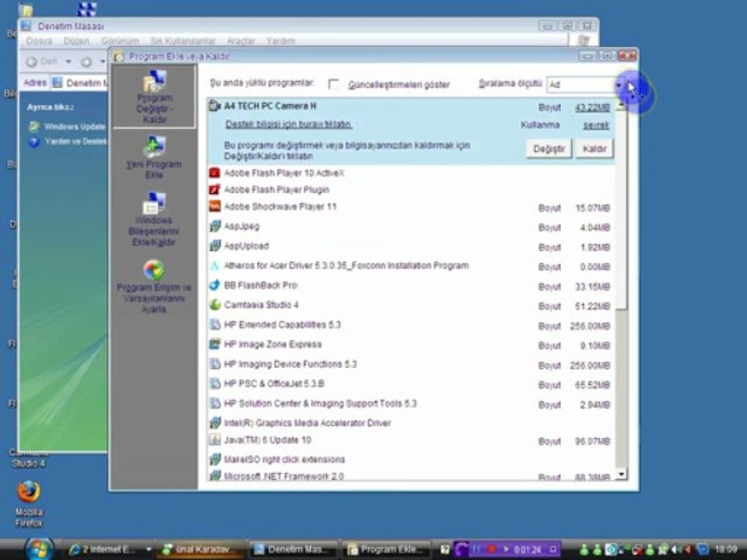This screenshot has height=560, width=747.
Task: Click HP PSC & OfficeJet 5.3.B icon
Action: [x=215, y=383]
